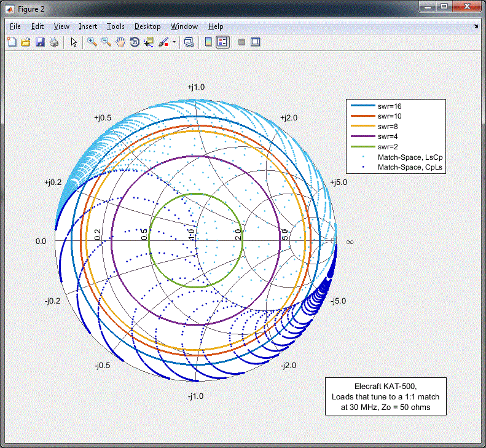Viewport: 486px width, 448px height.
Task: Close the Figure 2 window
Action: pos(467,6)
